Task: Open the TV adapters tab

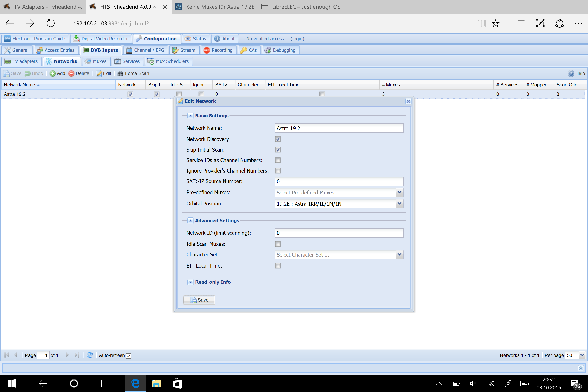Action: [21, 61]
